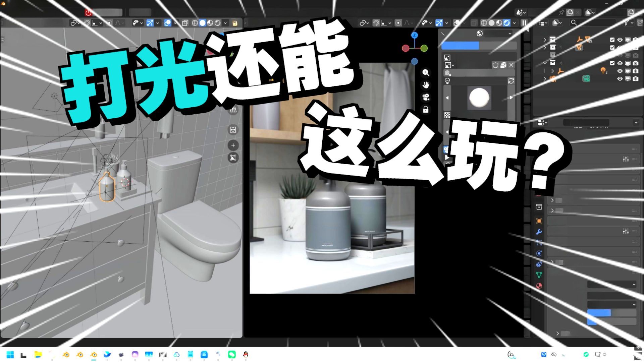This screenshot has width=644, height=362.
Task: Open selectability and visibility dropdown, left viewport
Action: (x=137, y=23)
